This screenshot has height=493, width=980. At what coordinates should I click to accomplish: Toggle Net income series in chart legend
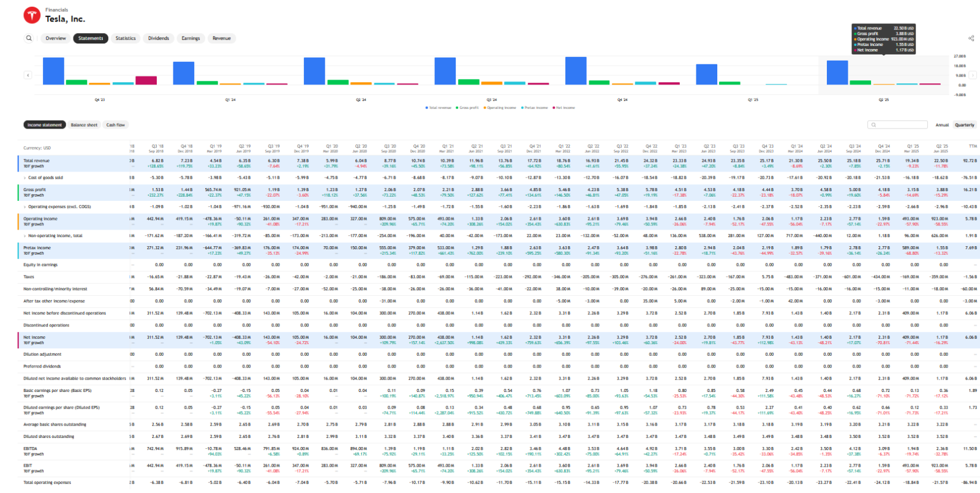point(564,108)
